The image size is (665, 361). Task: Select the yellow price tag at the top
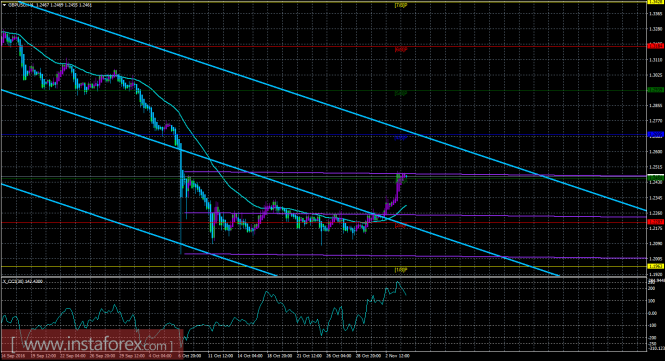655,2
